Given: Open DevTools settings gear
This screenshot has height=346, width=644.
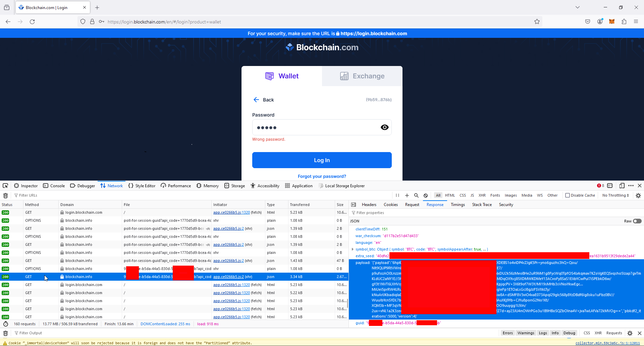Looking at the screenshot, I should click(x=638, y=195).
